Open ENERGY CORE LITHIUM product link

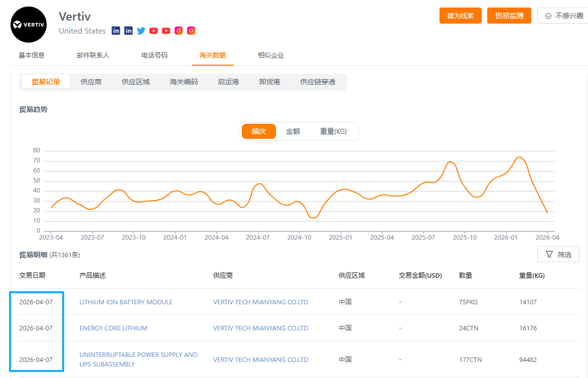pyautogui.click(x=113, y=328)
